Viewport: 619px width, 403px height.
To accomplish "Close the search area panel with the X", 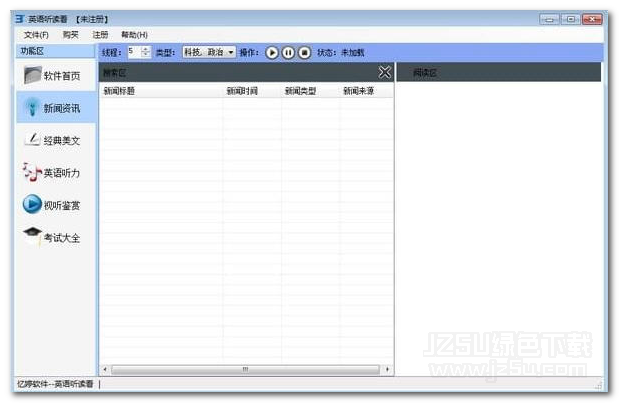I will [x=385, y=72].
